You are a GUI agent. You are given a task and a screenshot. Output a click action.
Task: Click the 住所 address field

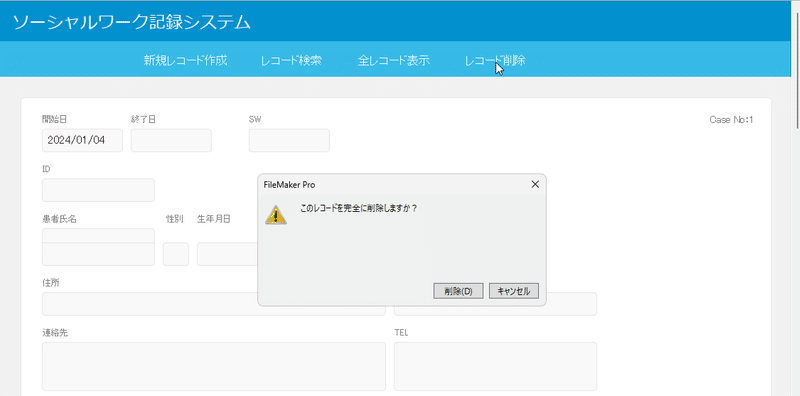pos(214,304)
